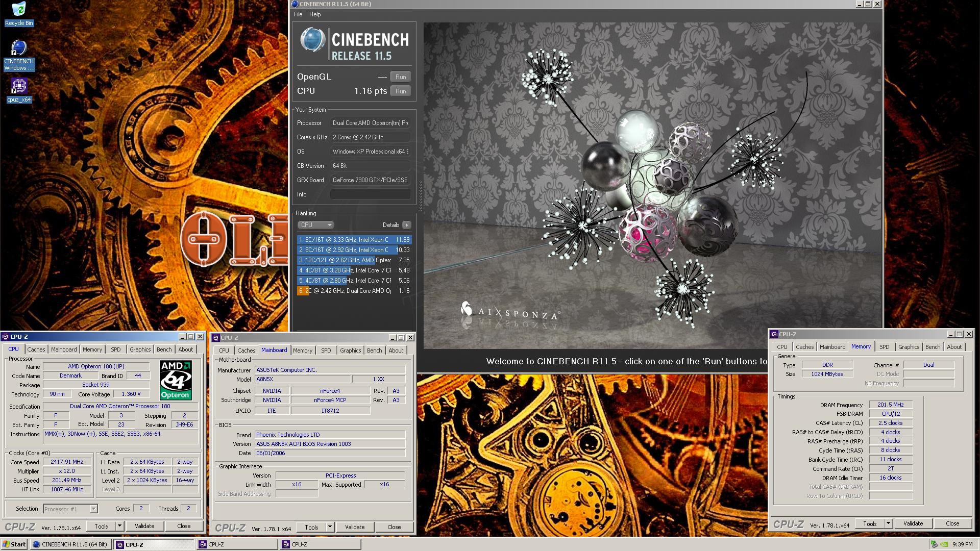The image size is (980, 551).
Task: Expand Tools dropdown arrow in CPU-Z CPU window
Action: 119,526
